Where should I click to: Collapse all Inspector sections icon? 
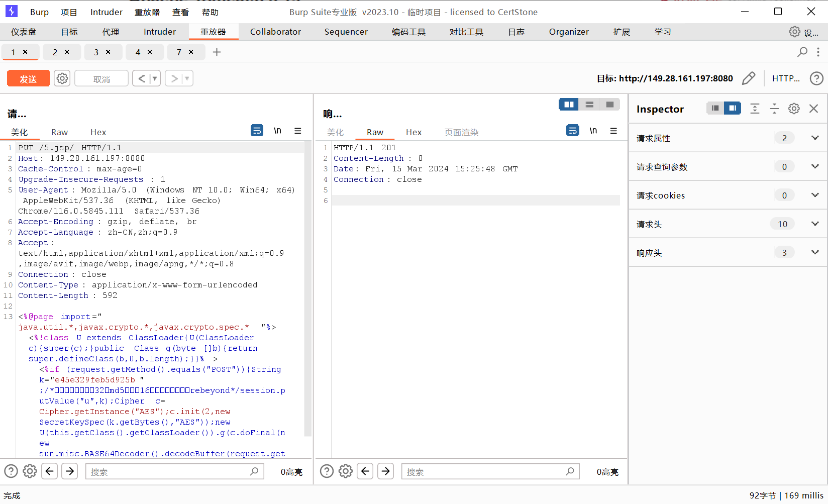click(x=774, y=109)
